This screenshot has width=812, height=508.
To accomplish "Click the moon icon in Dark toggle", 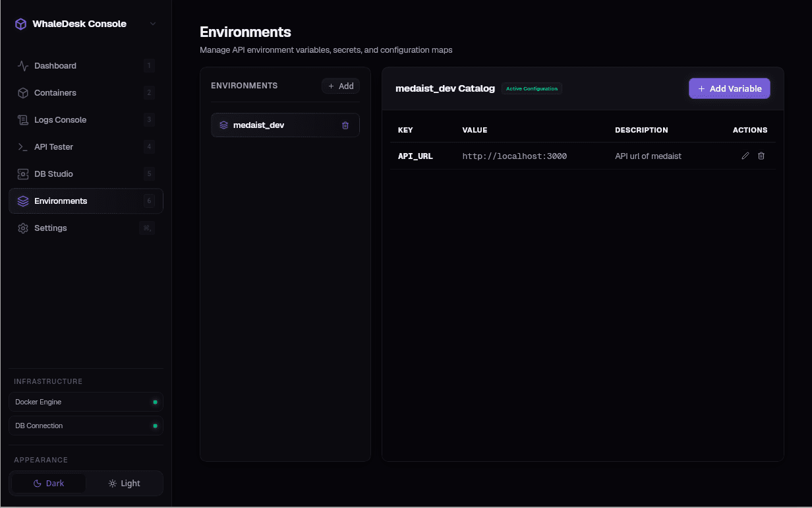I will (38, 484).
